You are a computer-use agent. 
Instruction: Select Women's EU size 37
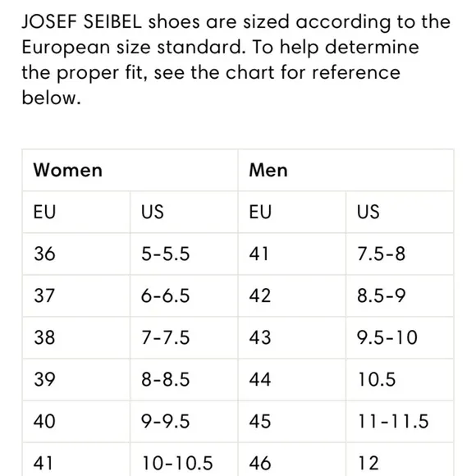[x=76, y=295]
